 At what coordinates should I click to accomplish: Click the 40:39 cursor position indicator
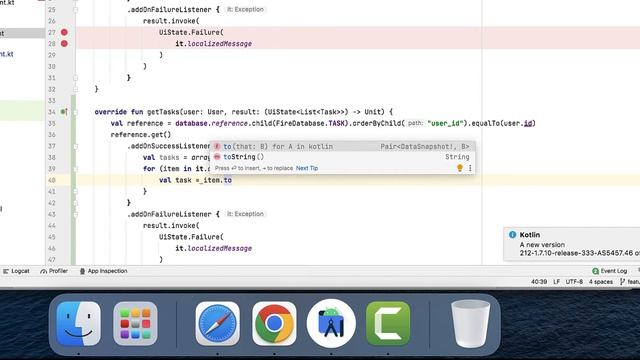click(x=539, y=282)
